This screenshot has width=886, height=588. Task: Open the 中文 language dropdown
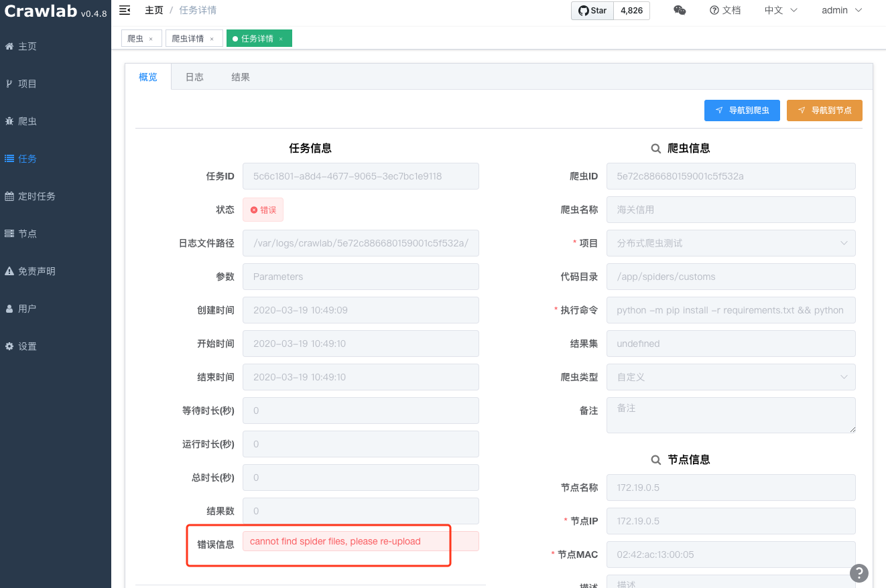click(x=781, y=11)
